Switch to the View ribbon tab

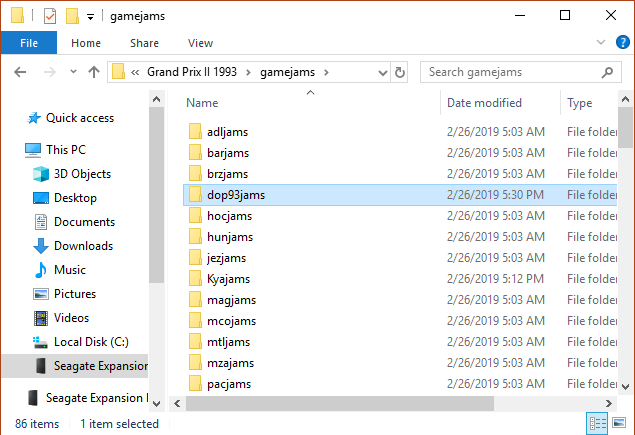(200, 43)
